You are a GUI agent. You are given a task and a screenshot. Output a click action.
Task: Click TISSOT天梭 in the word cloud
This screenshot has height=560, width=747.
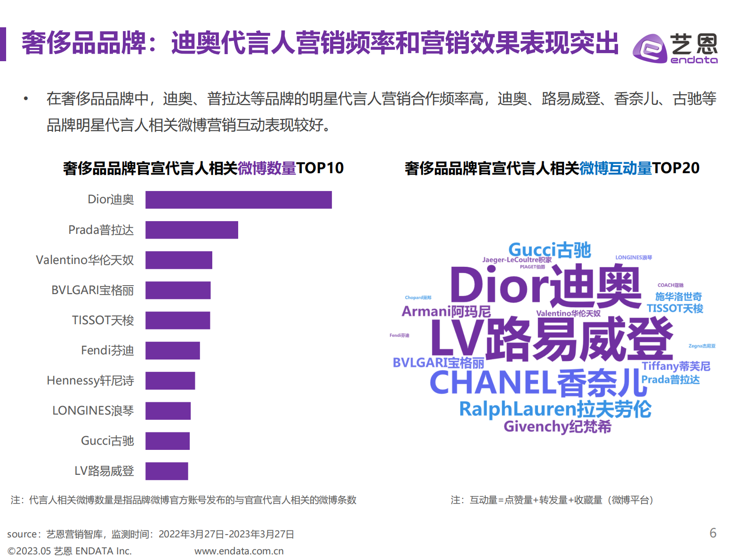click(675, 308)
